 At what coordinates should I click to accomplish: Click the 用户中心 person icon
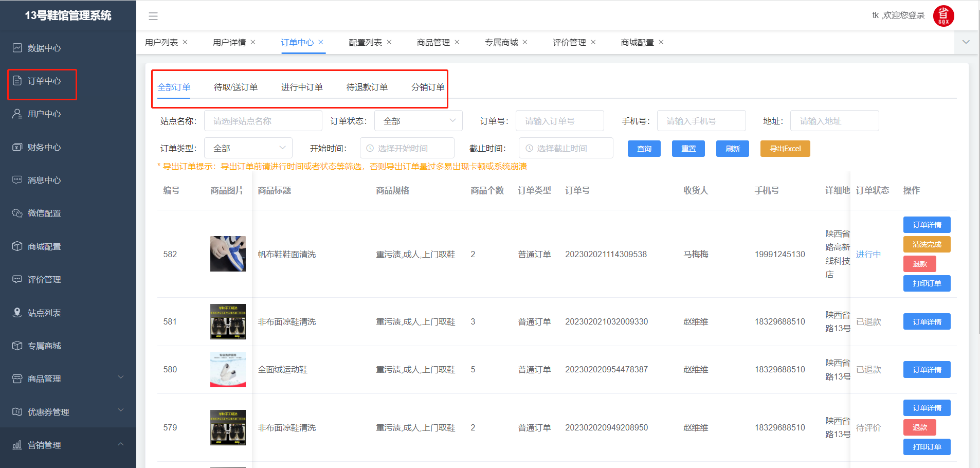[x=17, y=114]
